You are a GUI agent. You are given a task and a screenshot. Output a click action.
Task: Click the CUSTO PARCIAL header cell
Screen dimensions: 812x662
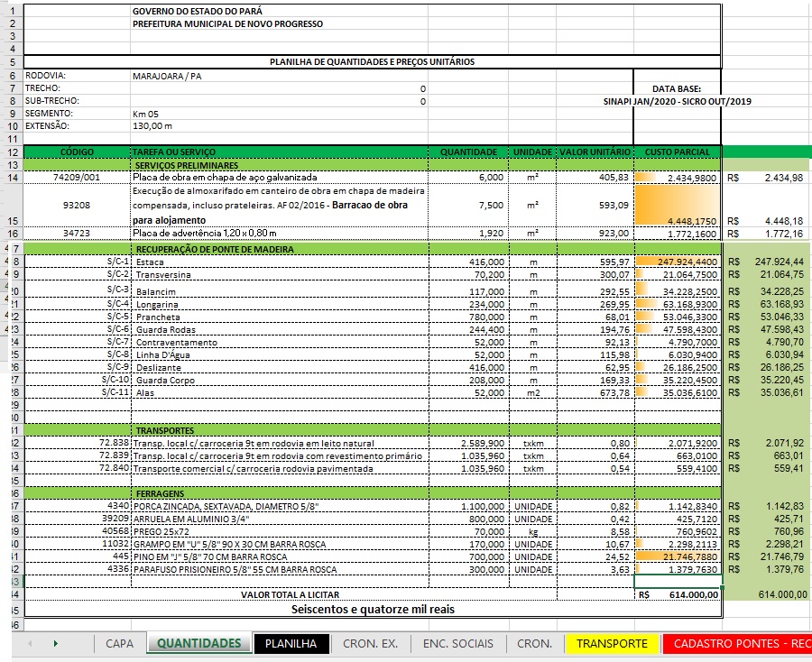[678, 152]
